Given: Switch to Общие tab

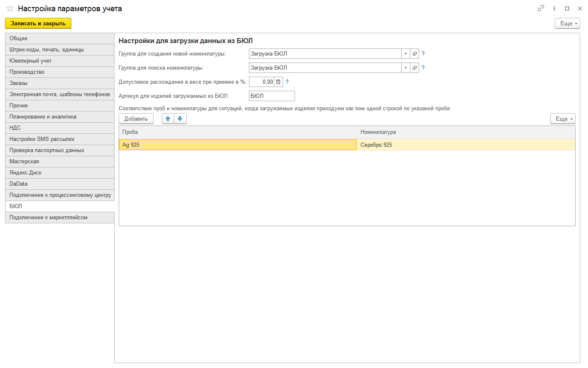Looking at the screenshot, I should (x=60, y=39).
